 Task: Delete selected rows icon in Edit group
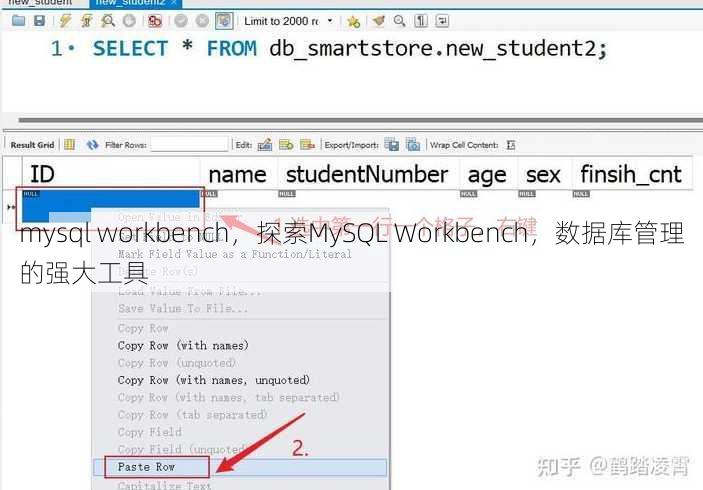(307, 144)
